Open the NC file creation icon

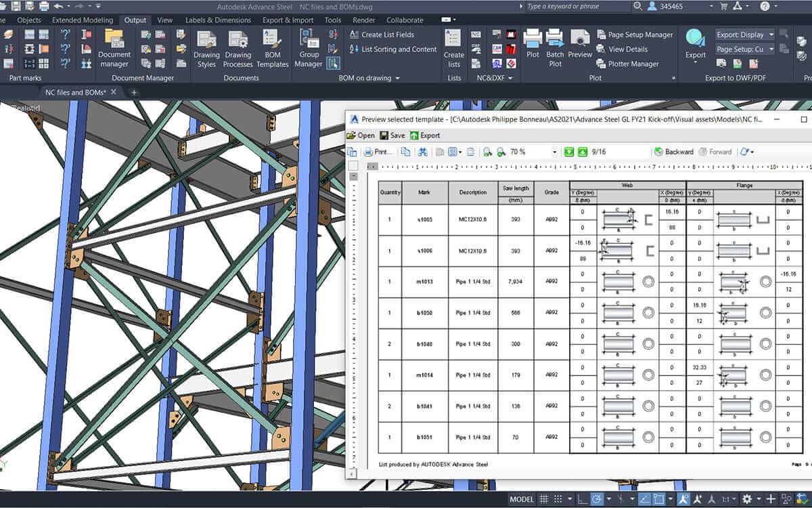point(476,35)
